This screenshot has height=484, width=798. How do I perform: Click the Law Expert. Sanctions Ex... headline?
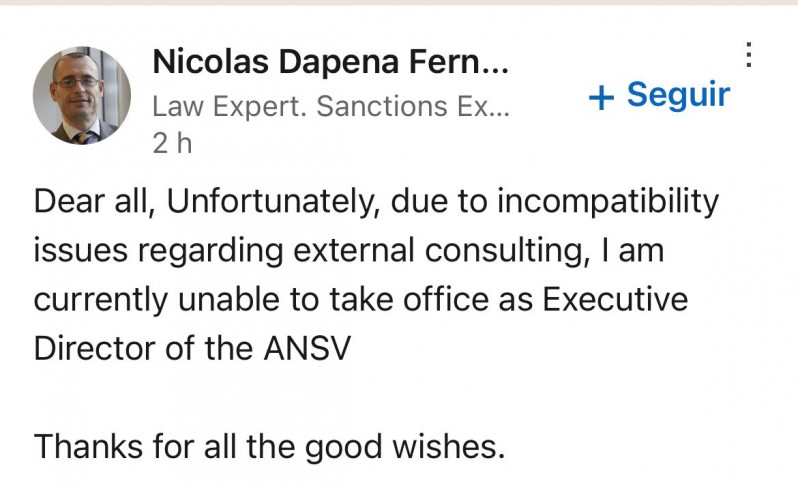tap(330, 107)
